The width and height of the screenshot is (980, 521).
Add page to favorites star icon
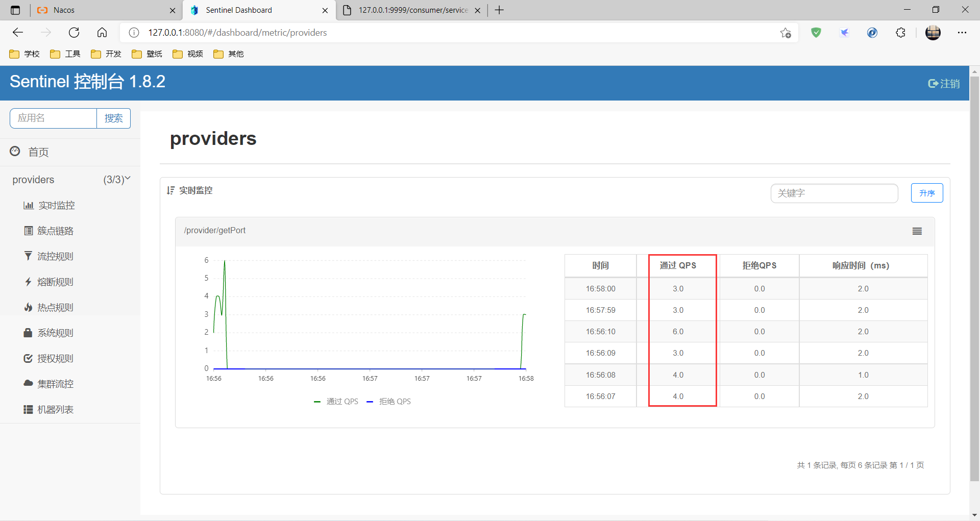pyautogui.click(x=786, y=33)
